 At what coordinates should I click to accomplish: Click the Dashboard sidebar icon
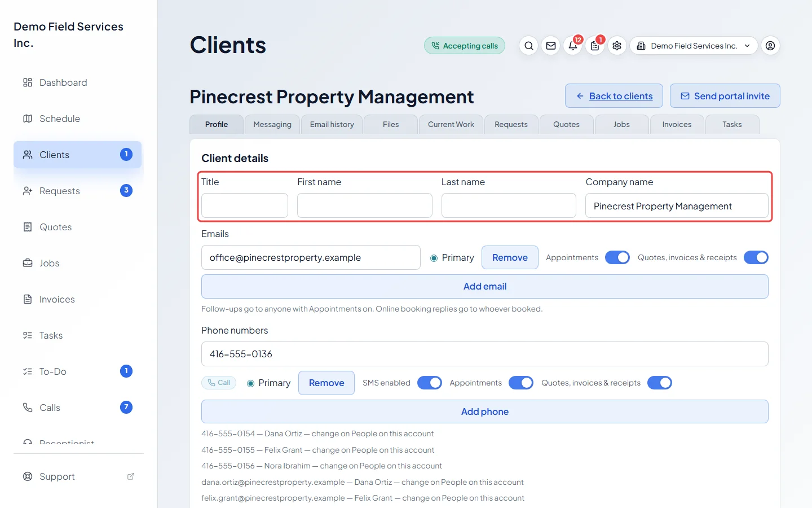pos(28,82)
